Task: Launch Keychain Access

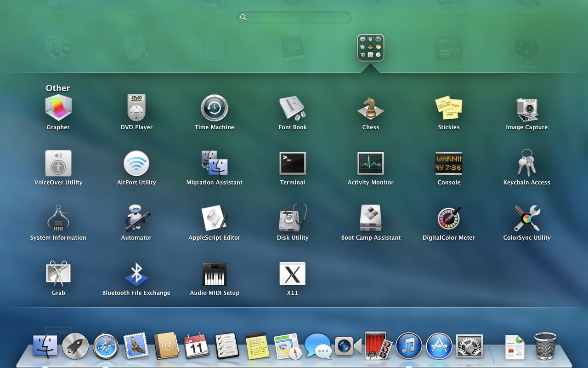Action: click(x=527, y=163)
